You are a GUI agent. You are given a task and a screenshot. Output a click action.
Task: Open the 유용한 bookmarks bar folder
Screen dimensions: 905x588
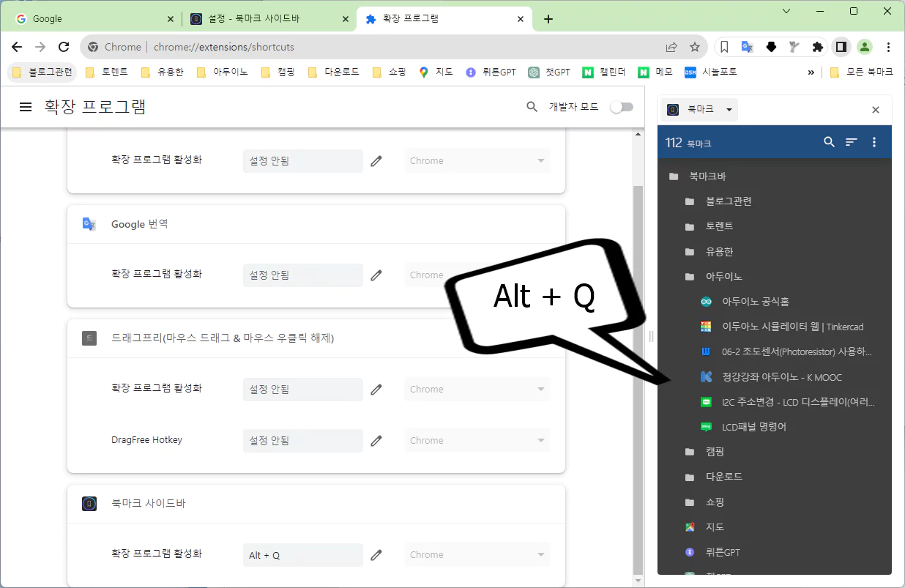click(x=162, y=72)
